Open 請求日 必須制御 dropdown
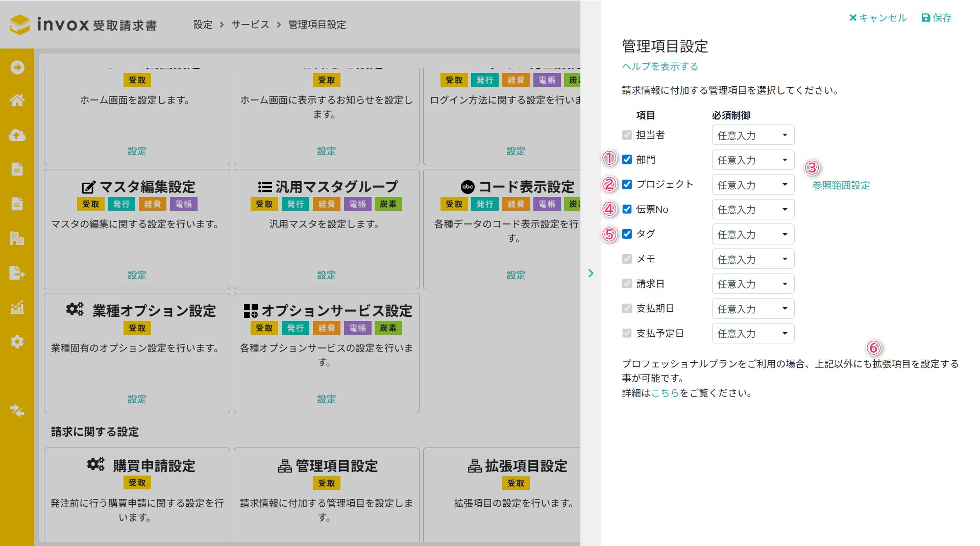 click(753, 284)
